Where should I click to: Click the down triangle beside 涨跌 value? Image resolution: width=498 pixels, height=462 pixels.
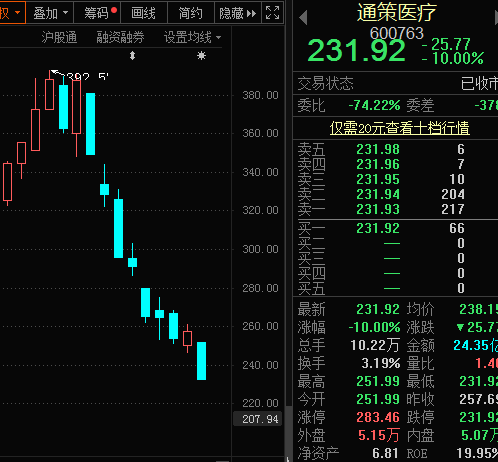[x=460, y=327]
